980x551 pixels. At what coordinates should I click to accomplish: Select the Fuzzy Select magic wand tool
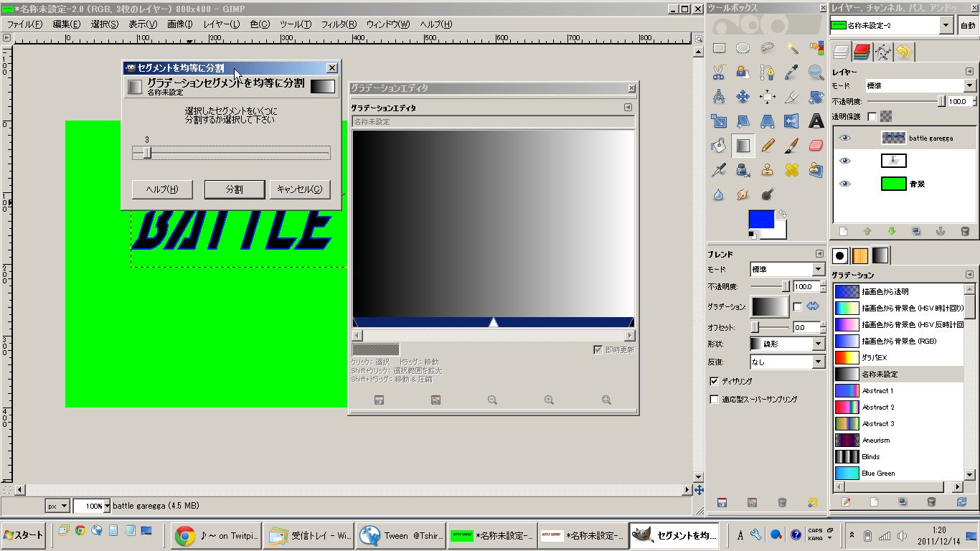coord(792,49)
